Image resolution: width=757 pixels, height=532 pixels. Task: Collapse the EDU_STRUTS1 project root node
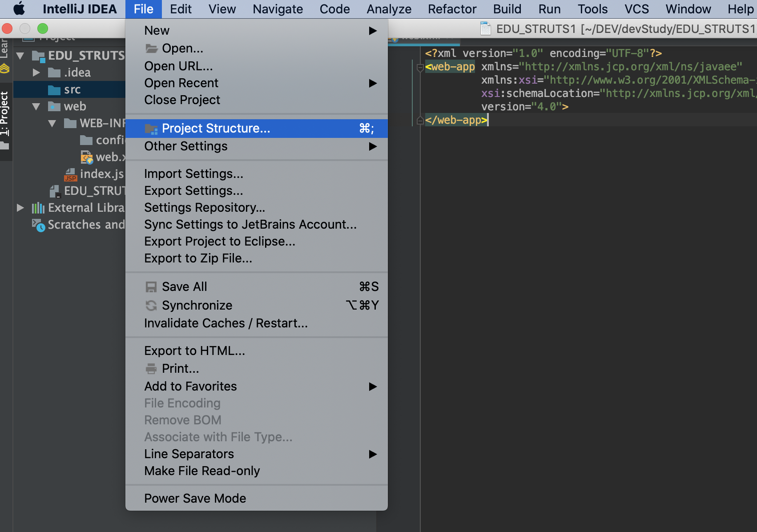pos(20,56)
